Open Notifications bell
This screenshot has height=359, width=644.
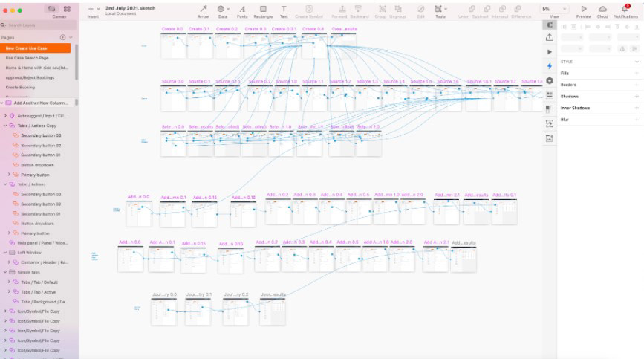click(x=625, y=9)
